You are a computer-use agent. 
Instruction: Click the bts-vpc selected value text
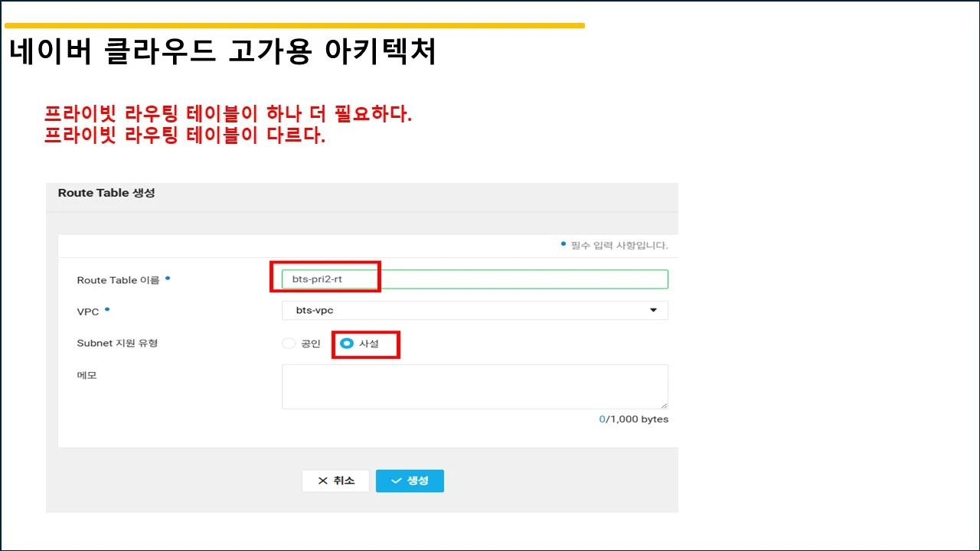(314, 310)
